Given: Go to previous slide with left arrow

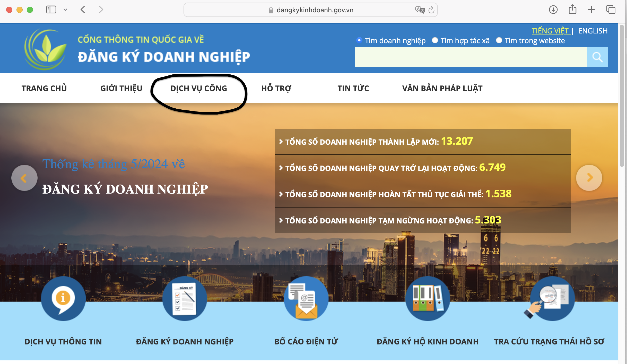Looking at the screenshot, I should [x=24, y=178].
